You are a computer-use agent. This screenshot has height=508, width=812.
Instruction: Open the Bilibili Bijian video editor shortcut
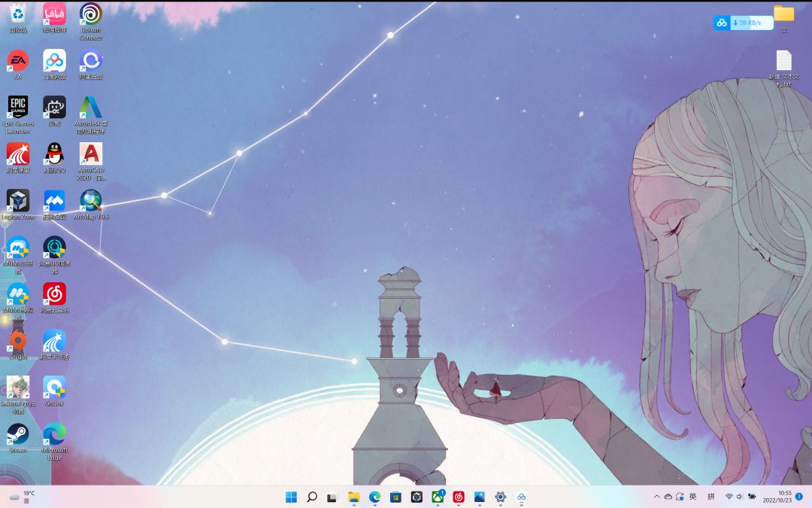click(x=54, y=111)
